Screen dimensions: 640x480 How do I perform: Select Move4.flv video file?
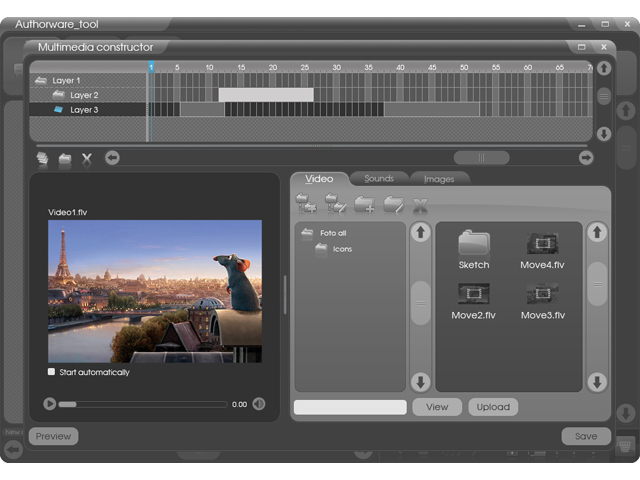click(542, 251)
